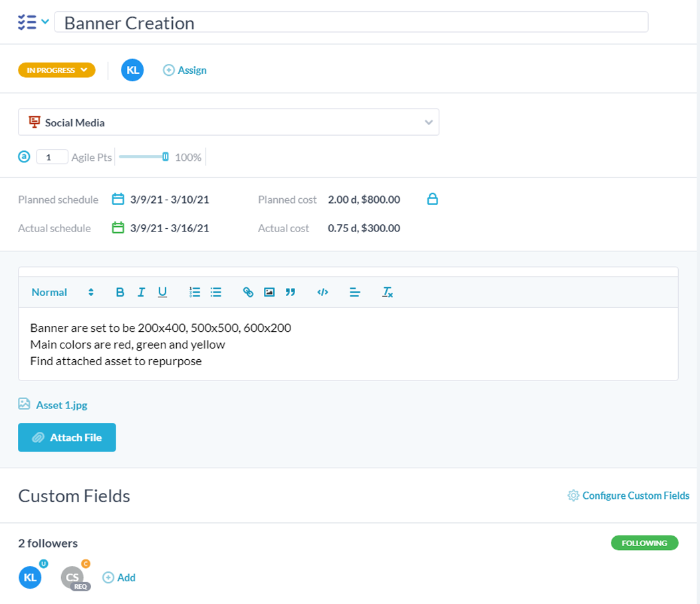Viewport: 700px width, 604px height.
Task: Click the image file icon beside Asset 1.jpg
Action: 24,404
